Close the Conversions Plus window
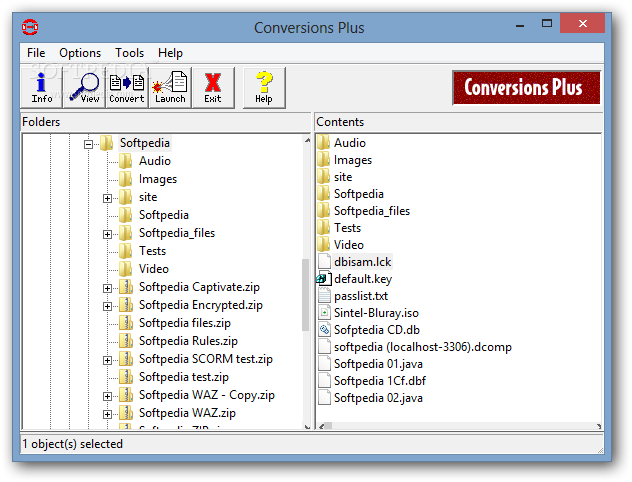Screen dimensions: 632x482 582,23
